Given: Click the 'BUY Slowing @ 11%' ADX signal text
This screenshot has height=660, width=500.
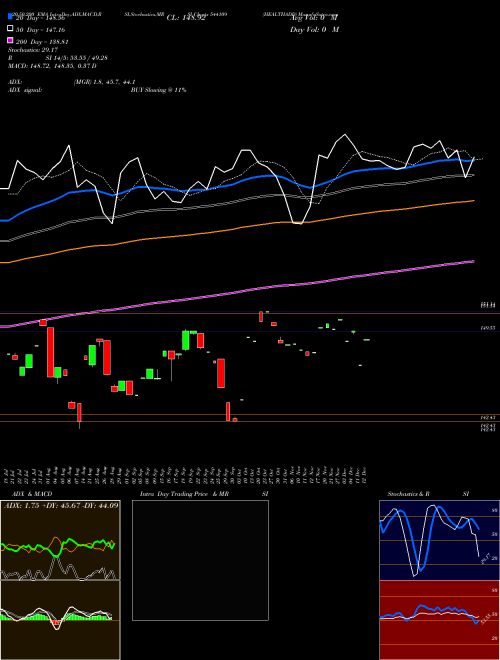Looking at the screenshot, I should [158, 90].
